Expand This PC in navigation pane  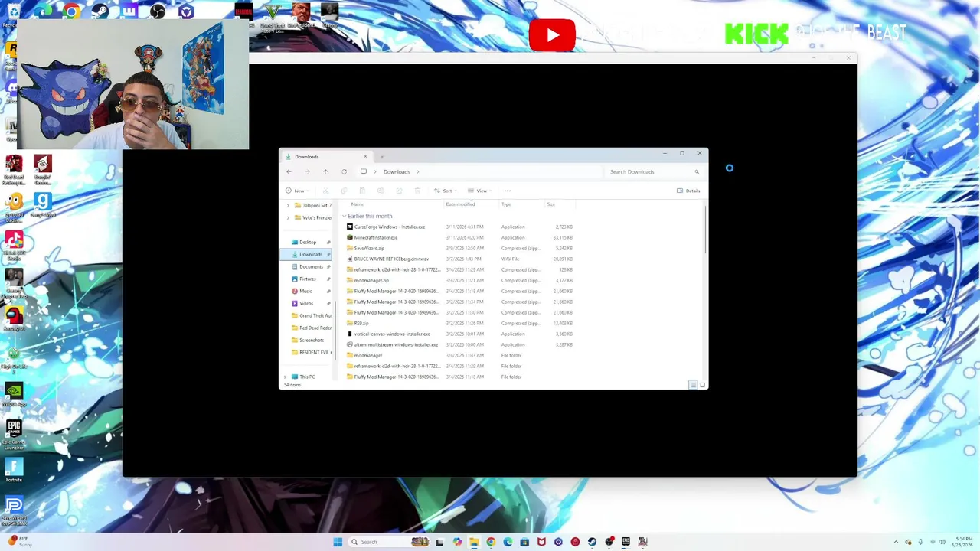pyautogui.click(x=286, y=377)
